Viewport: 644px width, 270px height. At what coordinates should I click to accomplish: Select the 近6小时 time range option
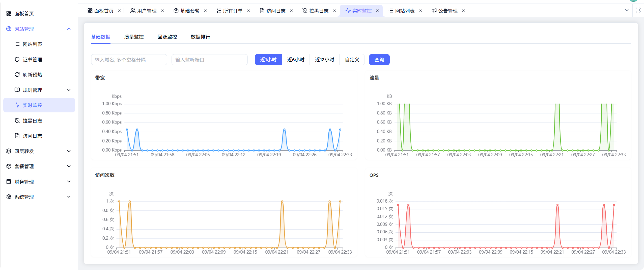(296, 60)
